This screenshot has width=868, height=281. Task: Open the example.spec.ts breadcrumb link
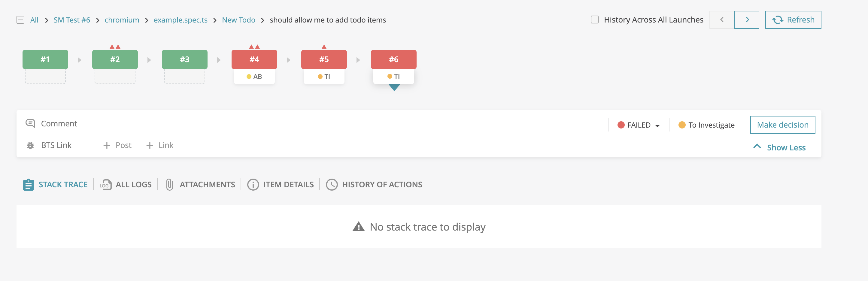pos(180,20)
